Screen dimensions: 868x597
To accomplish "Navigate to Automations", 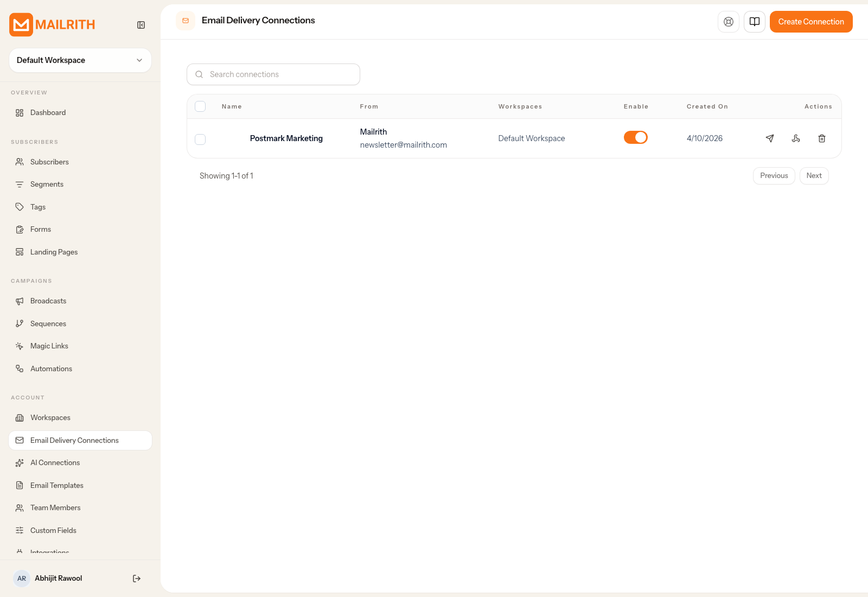I will point(80,369).
